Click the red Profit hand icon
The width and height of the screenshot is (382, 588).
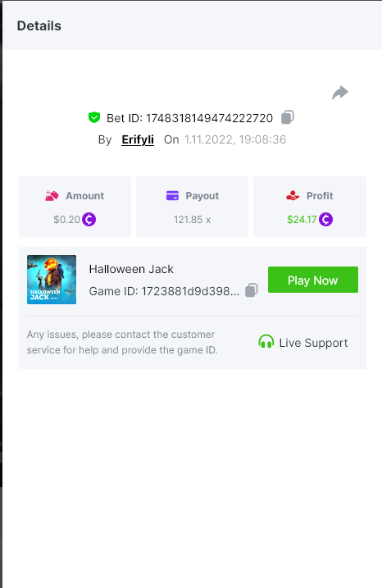(x=293, y=195)
